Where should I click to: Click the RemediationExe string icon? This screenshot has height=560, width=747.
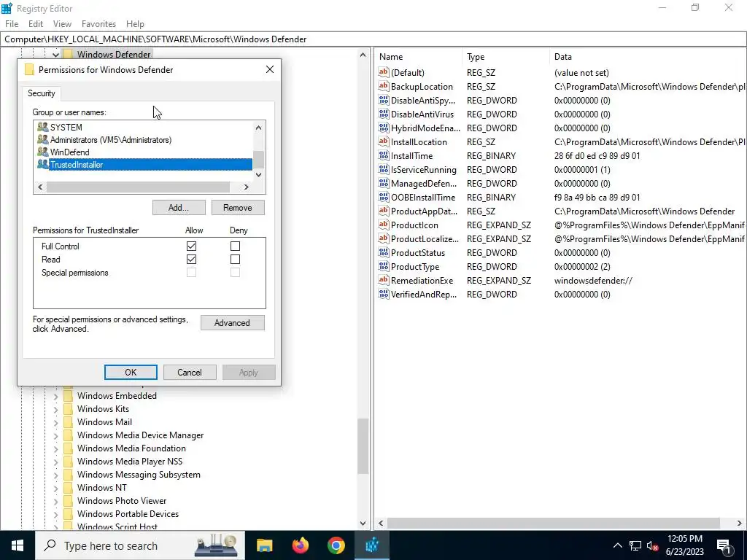[384, 280]
